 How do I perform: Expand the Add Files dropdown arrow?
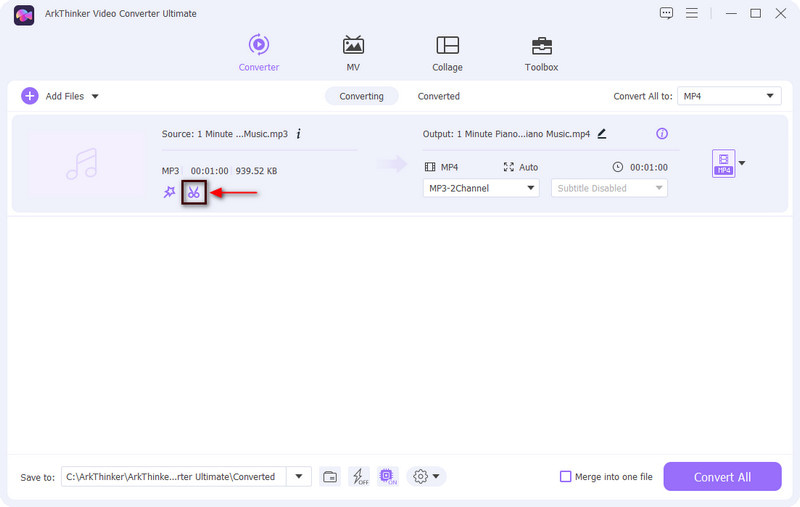coord(95,96)
